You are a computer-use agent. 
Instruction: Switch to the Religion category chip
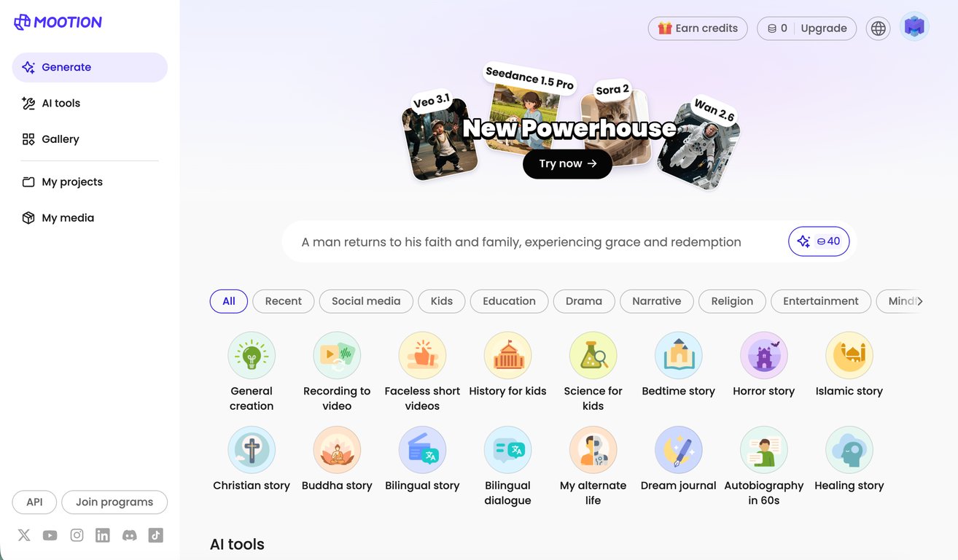pos(732,301)
